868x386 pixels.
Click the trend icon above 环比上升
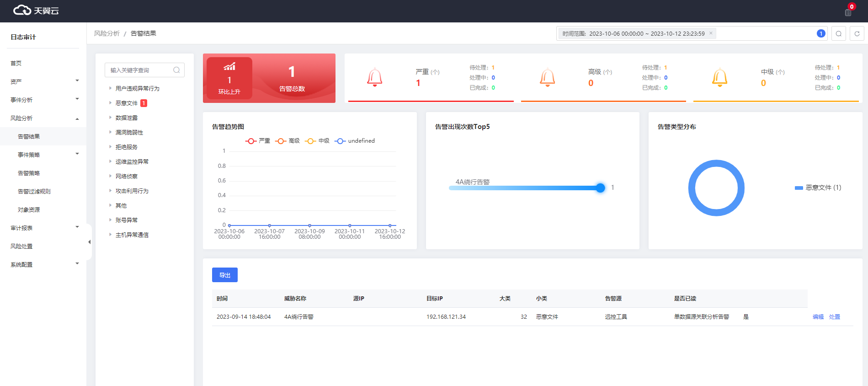pyautogui.click(x=229, y=67)
